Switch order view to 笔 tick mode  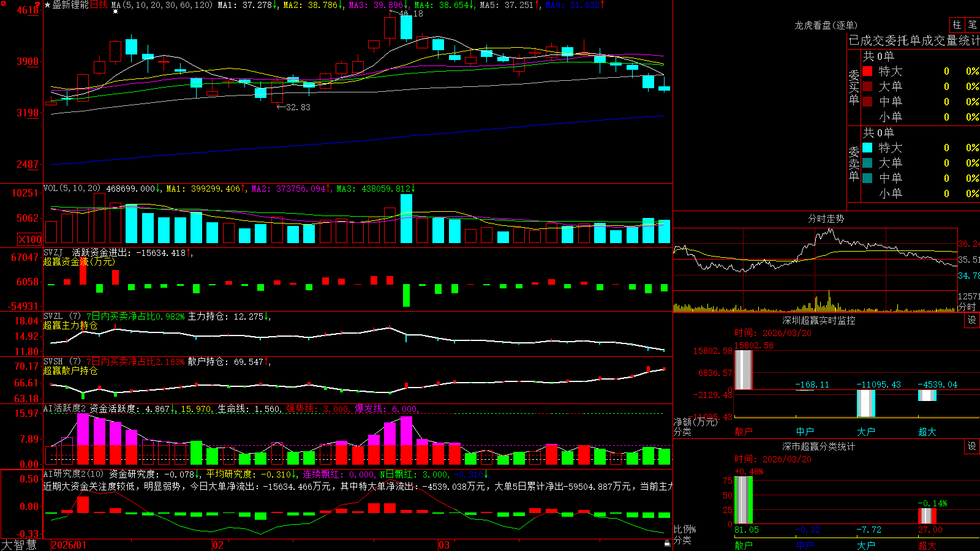tap(973, 24)
